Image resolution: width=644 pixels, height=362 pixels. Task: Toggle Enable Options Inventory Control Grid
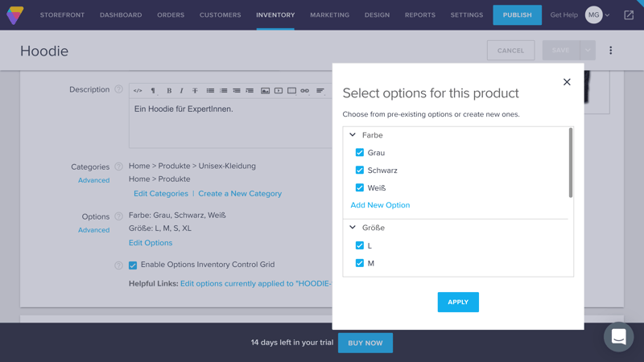(x=133, y=265)
